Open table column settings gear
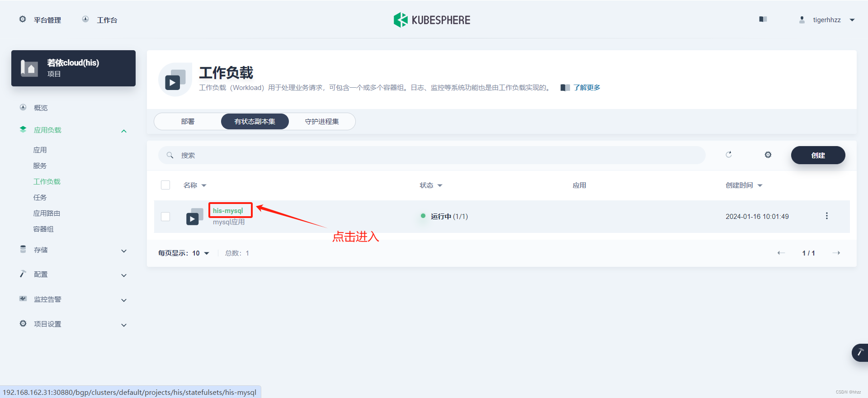Viewport: 868px width, 398px height. (x=768, y=155)
